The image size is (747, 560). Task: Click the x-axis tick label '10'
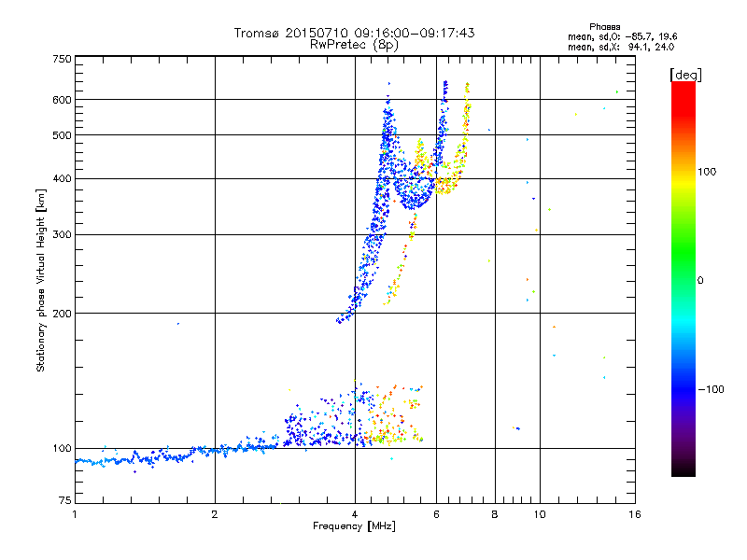coord(540,514)
